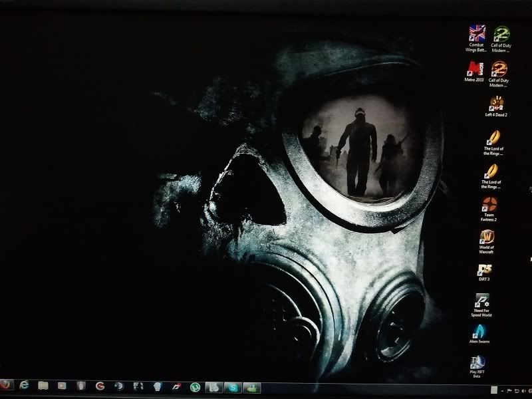The height and width of the screenshot is (399, 532).
Task: Switch to the green Messenger taskbar window
Action: click(252, 388)
